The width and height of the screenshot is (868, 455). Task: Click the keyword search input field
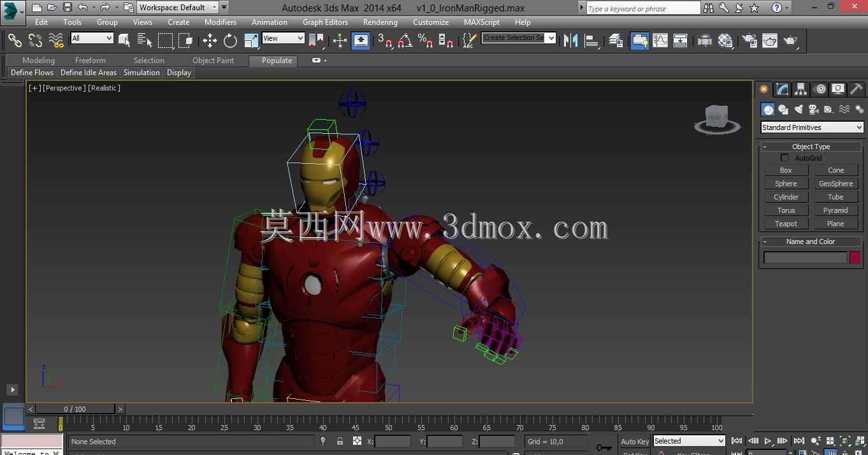click(x=642, y=8)
